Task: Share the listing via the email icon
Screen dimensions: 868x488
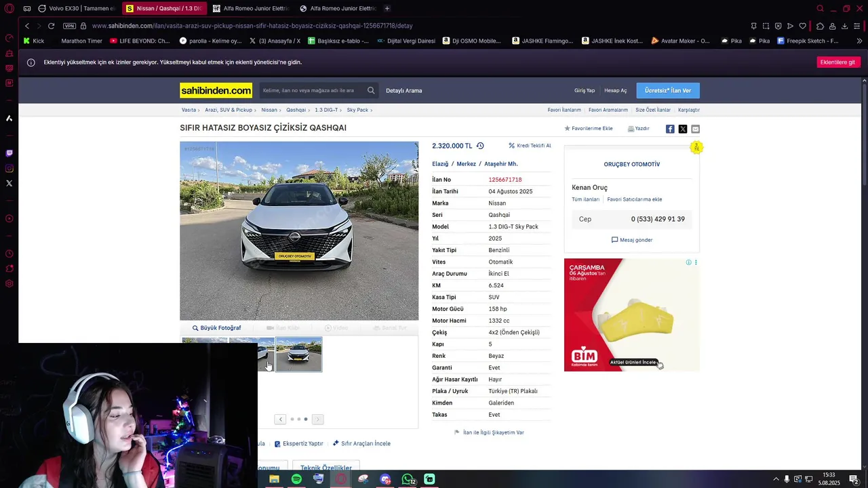Action: click(695, 129)
